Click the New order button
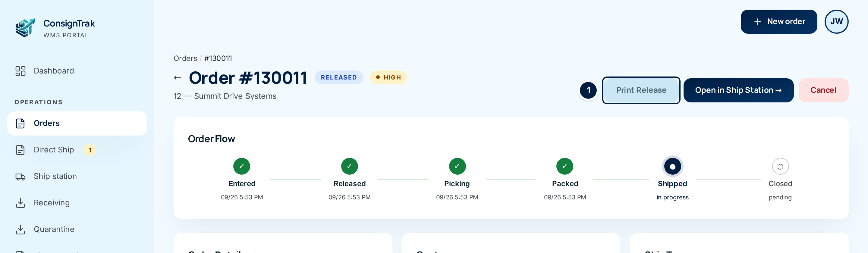The width and height of the screenshot is (868, 253). [778, 22]
